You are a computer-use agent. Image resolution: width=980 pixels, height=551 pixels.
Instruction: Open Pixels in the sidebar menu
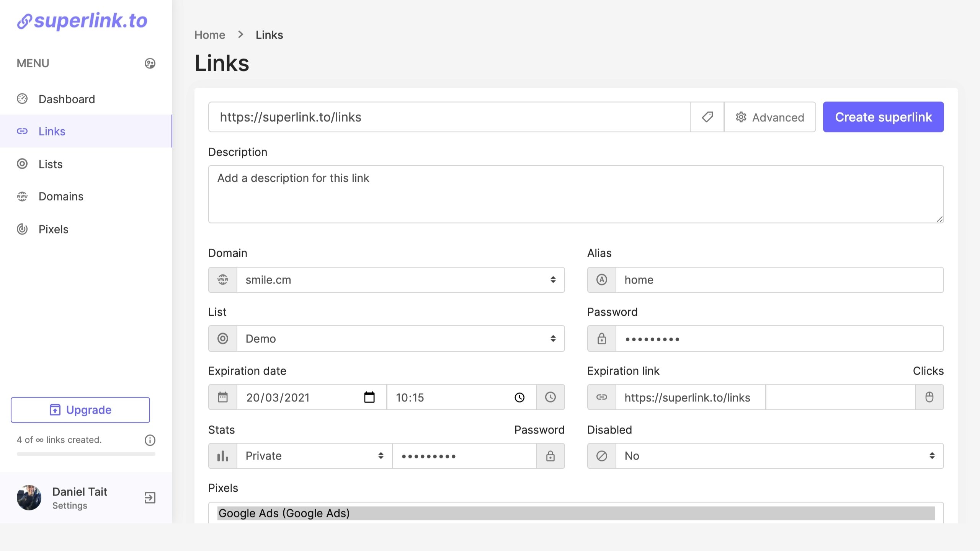click(x=53, y=229)
